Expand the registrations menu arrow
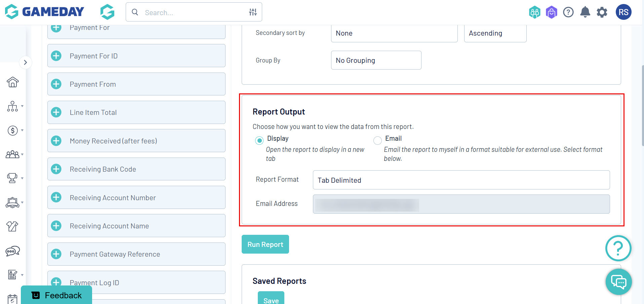This screenshot has width=644, height=304. point(22,275)
